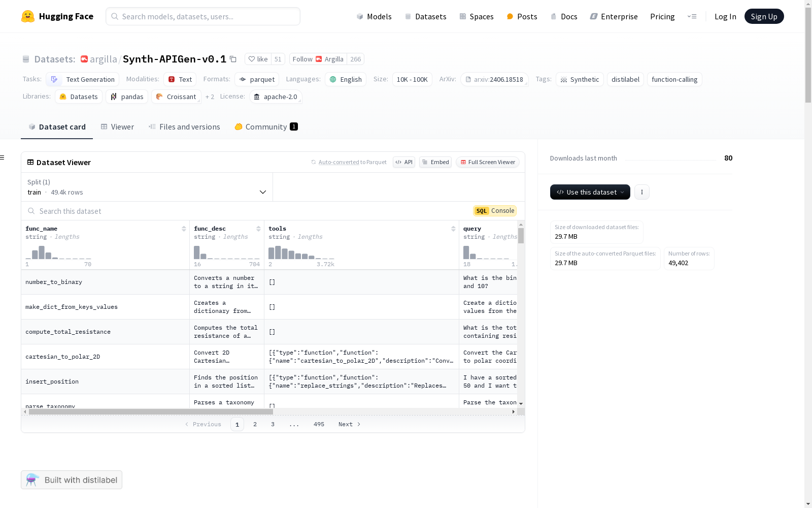Open the API button in Dataset Viewer
The image size is (812, 508).
coord(404,162)
